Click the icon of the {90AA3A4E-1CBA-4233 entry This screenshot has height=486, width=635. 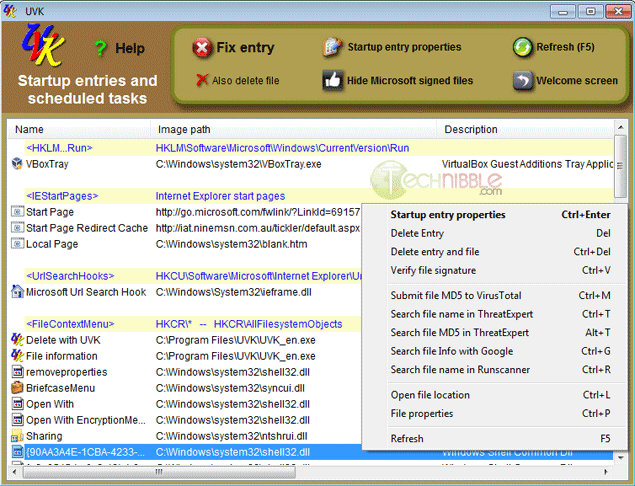tap(17, 452)
